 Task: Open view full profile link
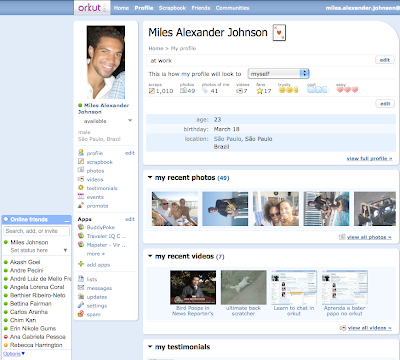coord(369,158)
